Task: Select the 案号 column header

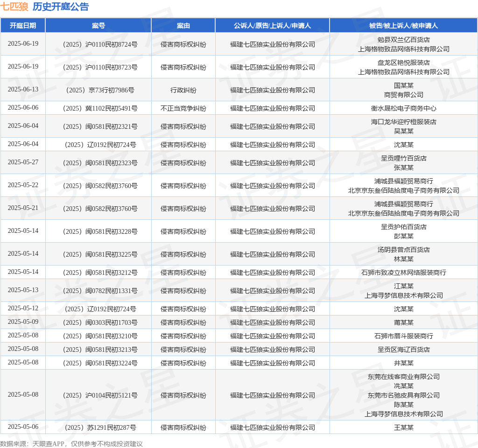Action: (x=98, y=26)
